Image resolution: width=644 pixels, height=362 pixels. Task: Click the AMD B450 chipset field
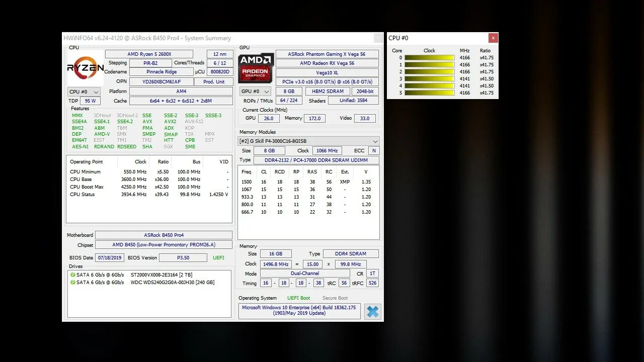pos(164,245)
